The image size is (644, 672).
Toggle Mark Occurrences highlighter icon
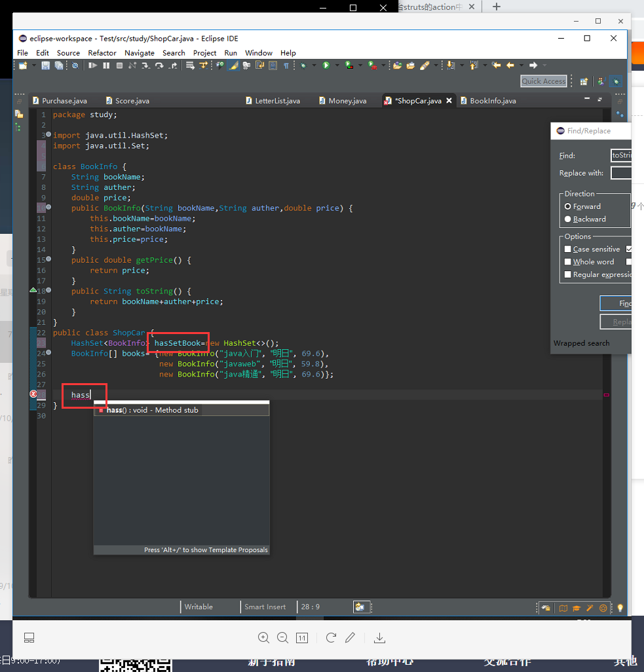point(233,65)
